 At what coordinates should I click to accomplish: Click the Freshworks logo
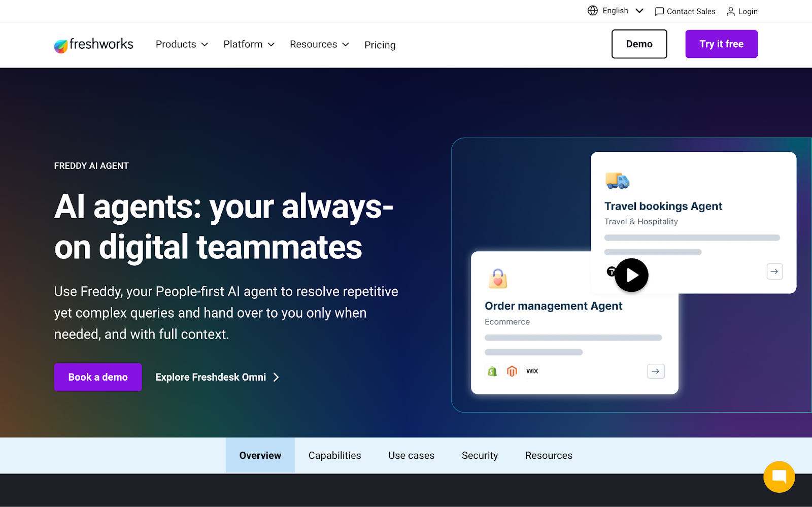94,45
